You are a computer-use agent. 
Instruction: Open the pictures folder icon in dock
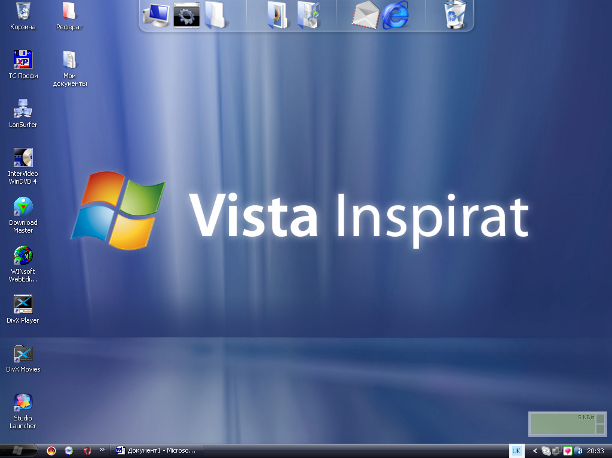tap(278, 15)
